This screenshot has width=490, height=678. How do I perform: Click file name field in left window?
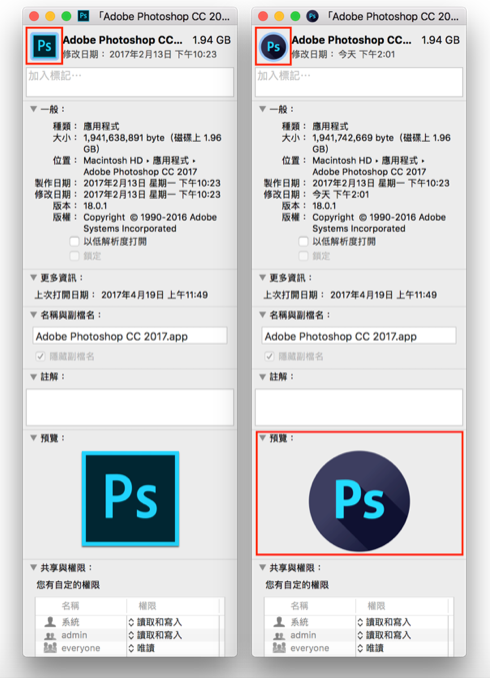[130, 336]
